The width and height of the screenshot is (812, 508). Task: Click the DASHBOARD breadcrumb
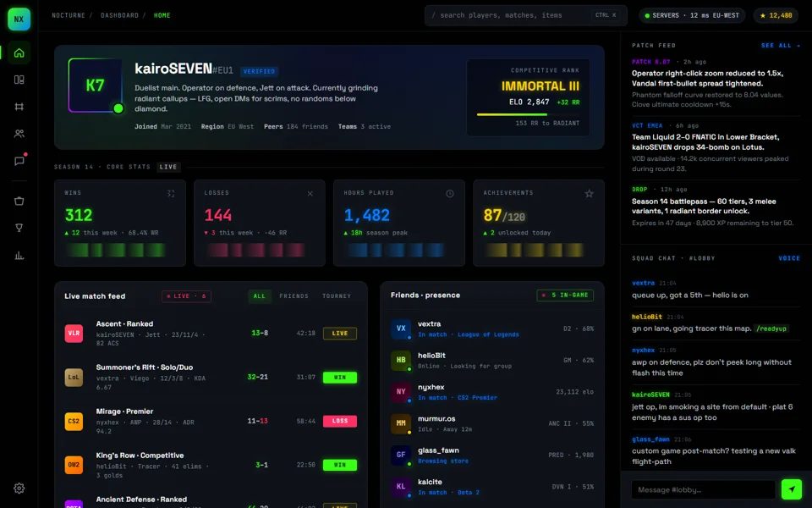tap(119, 15)
